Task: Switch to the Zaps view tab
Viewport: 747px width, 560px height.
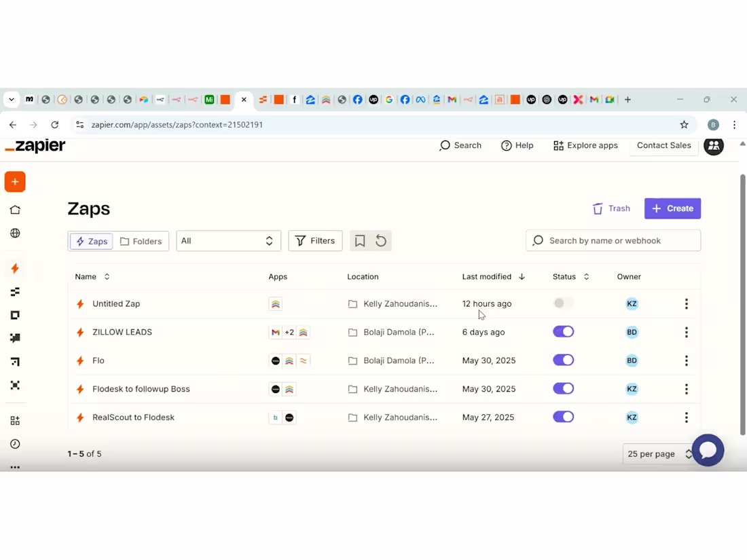Action: 92,242
